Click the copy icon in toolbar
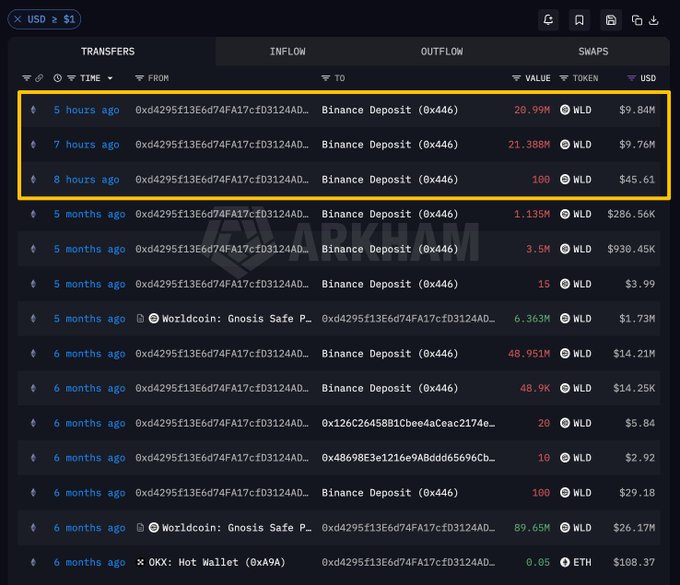This screenshot has width=680, height=585. [x=637, y=20]
